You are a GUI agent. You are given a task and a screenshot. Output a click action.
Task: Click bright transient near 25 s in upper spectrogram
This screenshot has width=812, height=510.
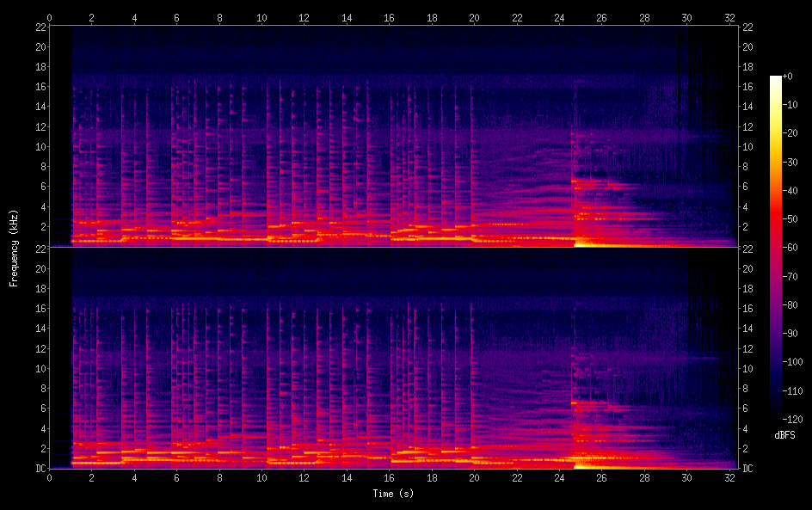pos(581,243)
